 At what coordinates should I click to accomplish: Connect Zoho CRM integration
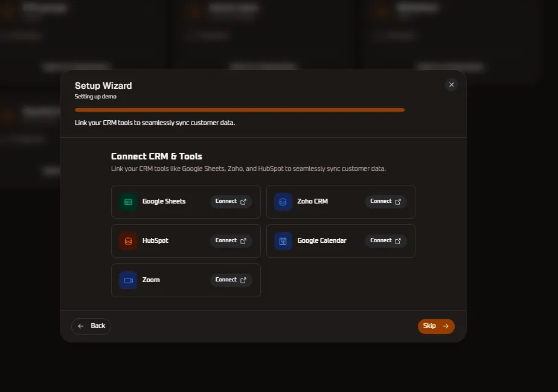[x=386, y=202]
